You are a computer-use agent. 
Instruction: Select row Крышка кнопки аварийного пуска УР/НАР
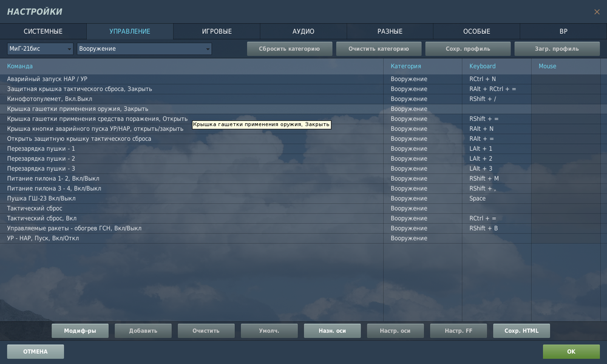point(300,129)
